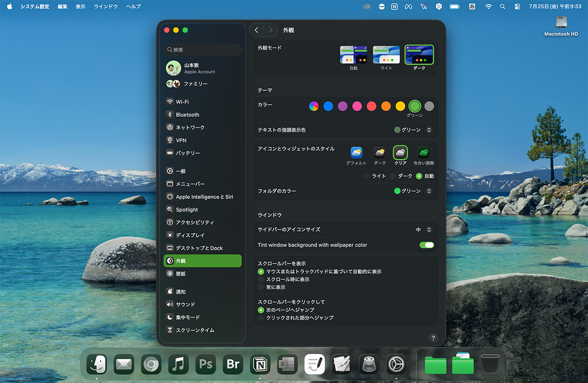Launch Photoshop from the Dock
Viewport: 588px width, 383px height.
point(206,364)
